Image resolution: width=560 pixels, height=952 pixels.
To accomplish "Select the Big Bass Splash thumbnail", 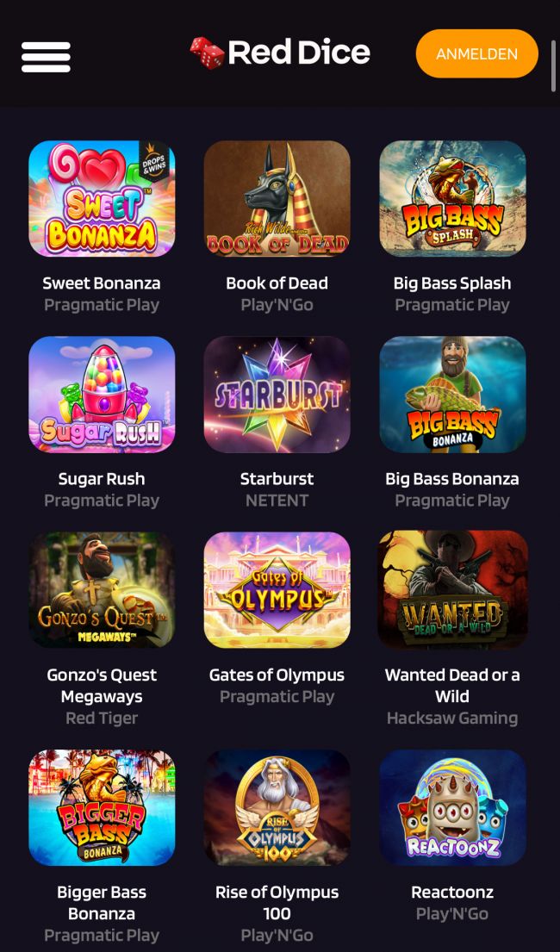I will pos(452,198).
